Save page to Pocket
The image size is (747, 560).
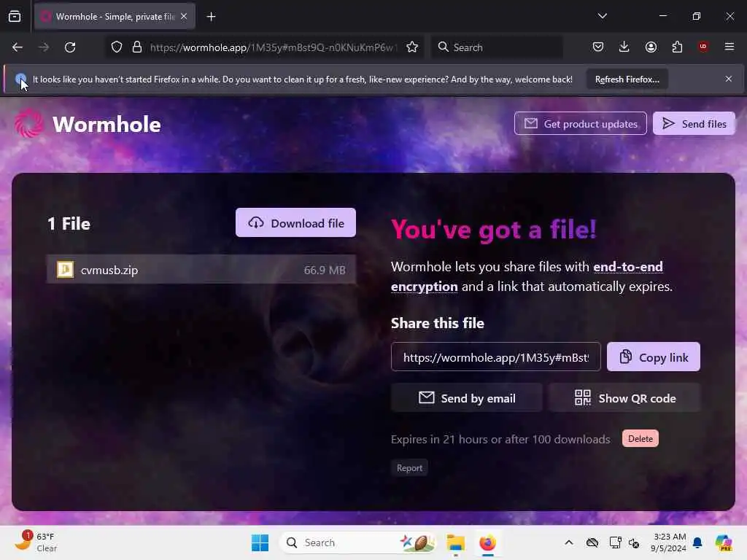[598, 47]
